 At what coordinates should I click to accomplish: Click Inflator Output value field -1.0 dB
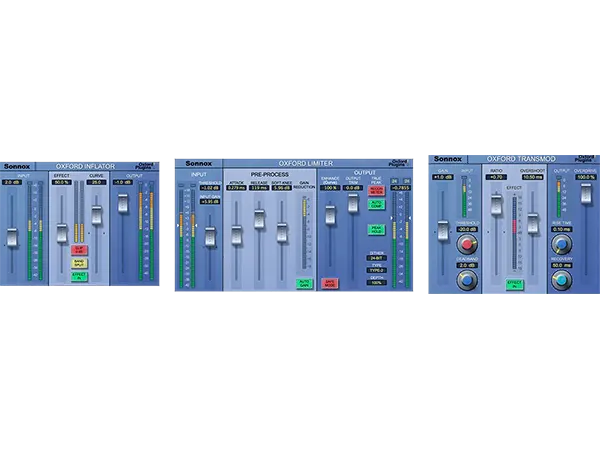[x=123, y=183]
